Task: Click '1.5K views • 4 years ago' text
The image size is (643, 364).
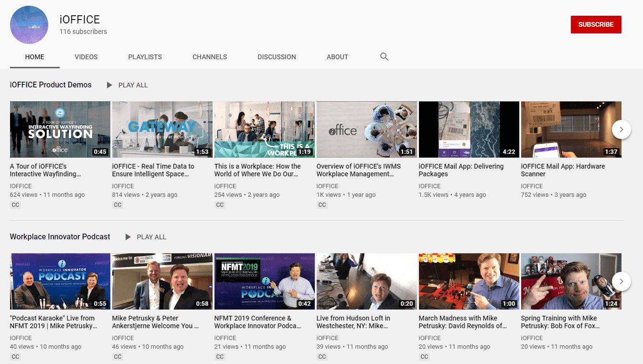Action: [x=452, y=195]
